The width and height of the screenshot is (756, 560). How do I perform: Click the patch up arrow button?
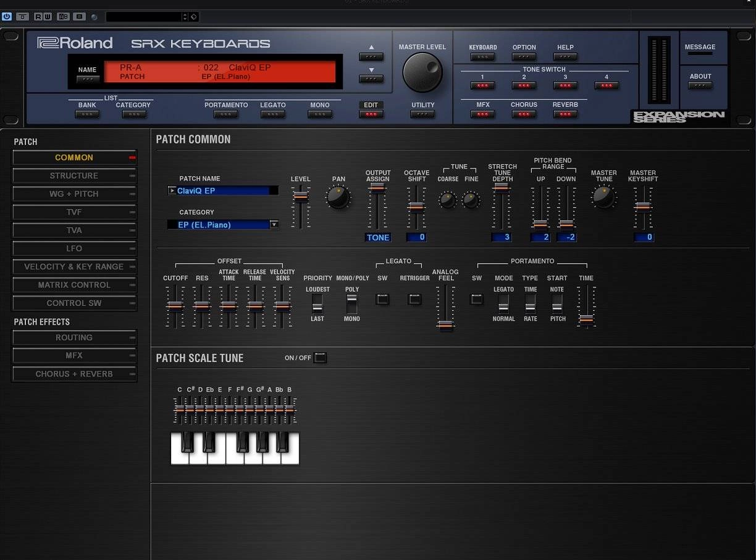(371, 57)
